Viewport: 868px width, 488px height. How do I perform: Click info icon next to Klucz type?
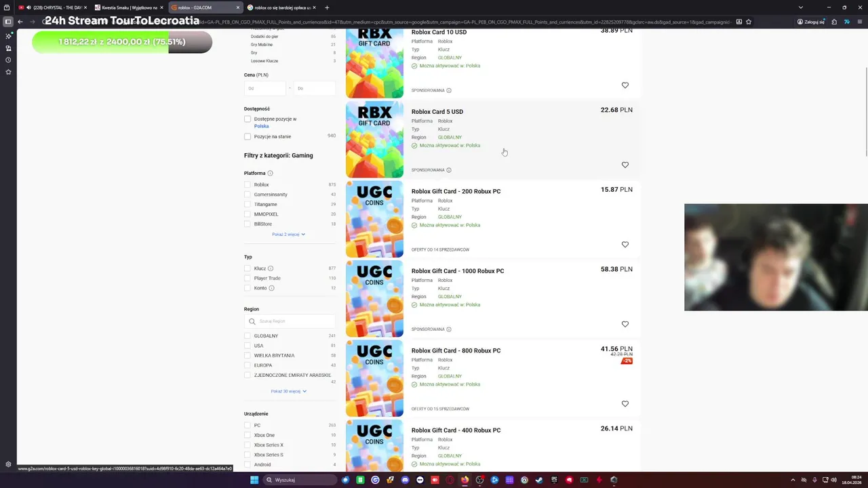[x=271, y=268]
